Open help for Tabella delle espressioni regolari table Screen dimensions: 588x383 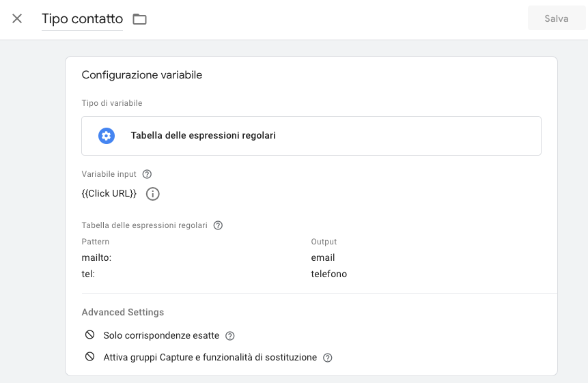(218, 225)
